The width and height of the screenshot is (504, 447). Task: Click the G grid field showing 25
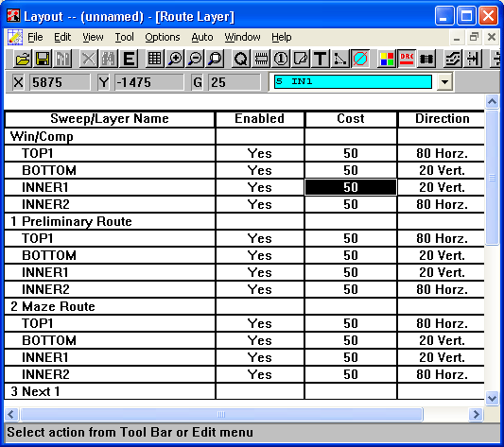(x=235, y=82)
